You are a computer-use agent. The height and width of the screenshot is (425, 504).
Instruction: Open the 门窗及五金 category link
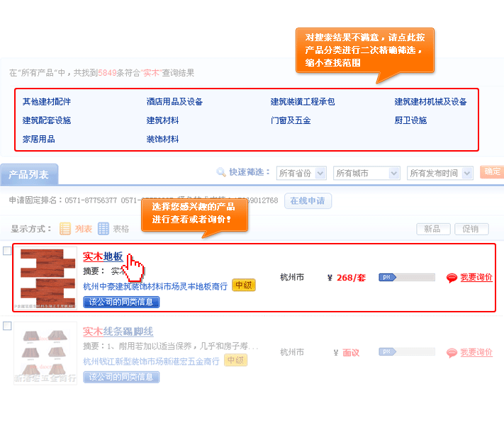[x=291, y=120]
